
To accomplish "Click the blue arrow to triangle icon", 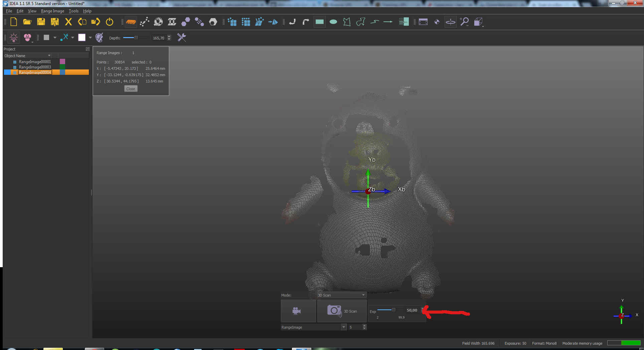I will [273, 22].
